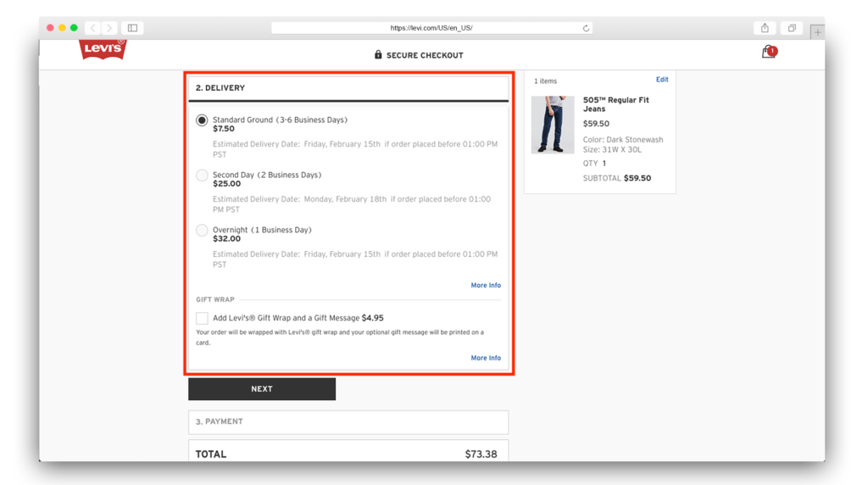Screen dimensions: 868x485
Task: Open the shopping bag icon
Action: tap(769, 52)
